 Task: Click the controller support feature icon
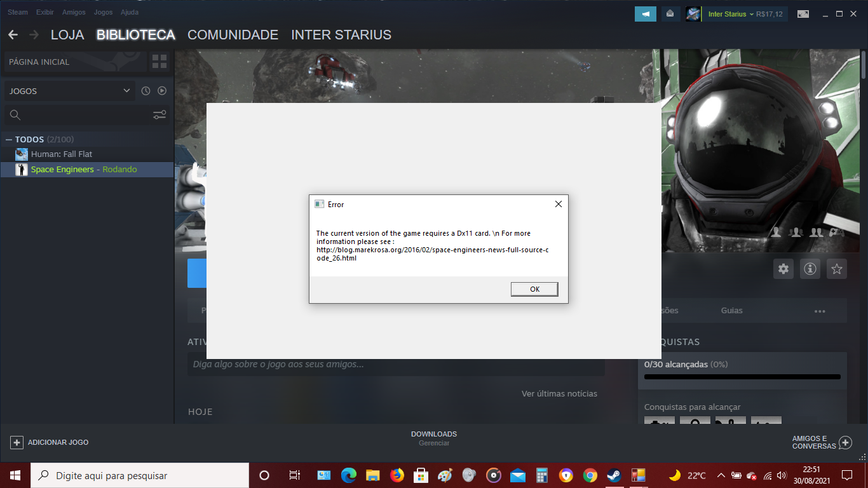click(837, 233)
